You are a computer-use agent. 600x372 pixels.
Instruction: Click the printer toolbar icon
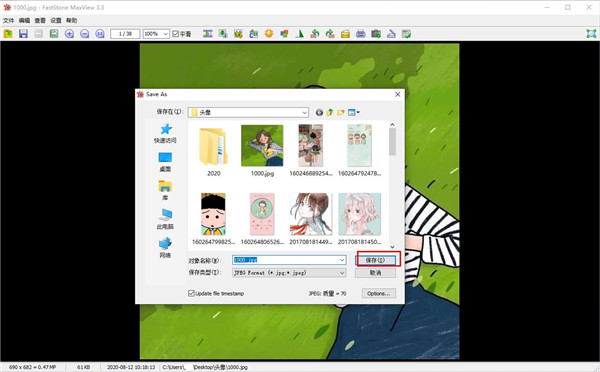coord(361,34)
